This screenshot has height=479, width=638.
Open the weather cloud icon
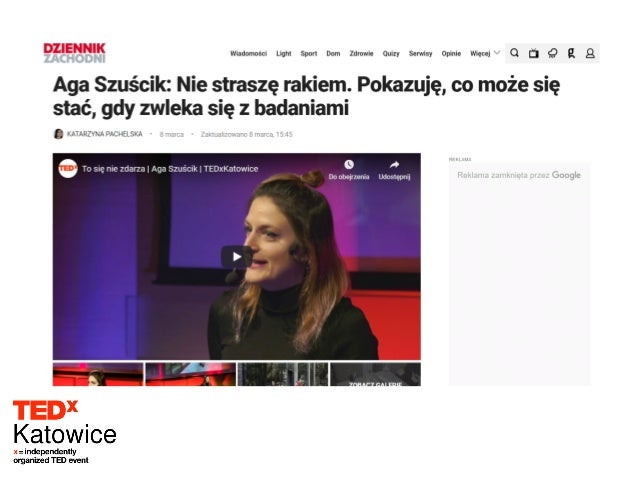pyautogui.click(x=553, y=53)
